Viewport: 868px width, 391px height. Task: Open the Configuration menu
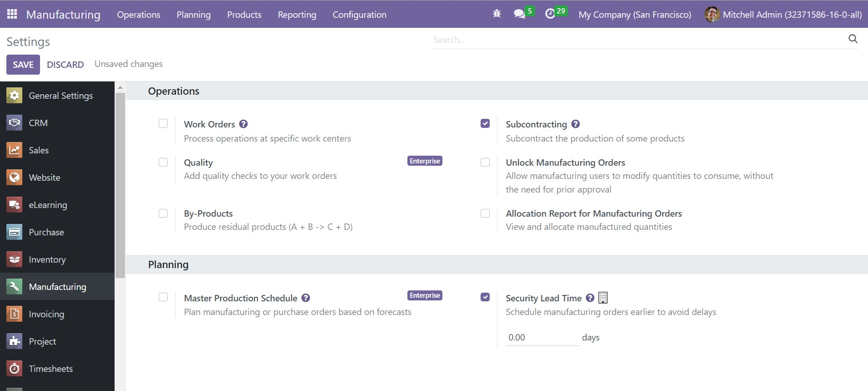(360, 15)
